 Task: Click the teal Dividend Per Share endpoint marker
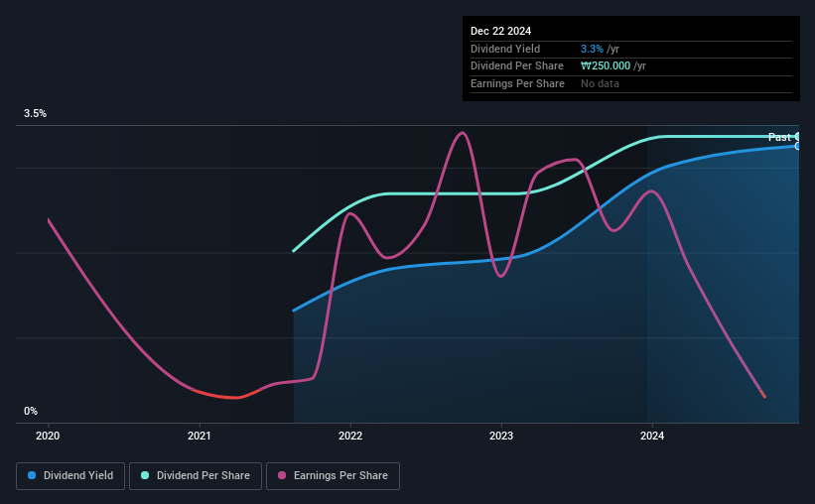pyautogui.click(x=797, y=137)
